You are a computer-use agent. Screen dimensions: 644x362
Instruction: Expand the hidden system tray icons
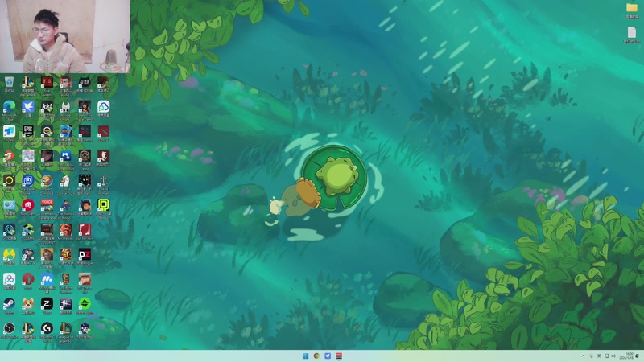tap(583, 356)
